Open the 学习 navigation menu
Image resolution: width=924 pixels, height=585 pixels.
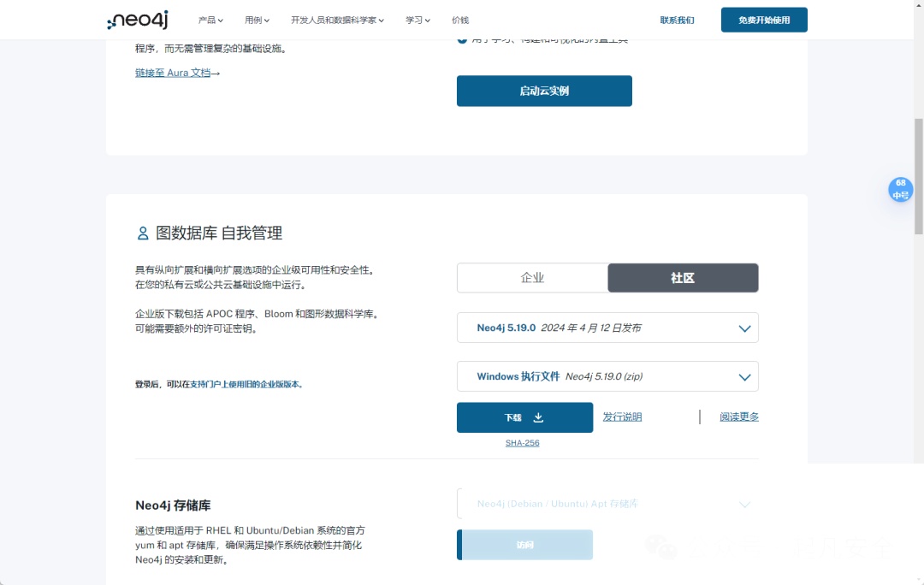[x=418, y=20]
